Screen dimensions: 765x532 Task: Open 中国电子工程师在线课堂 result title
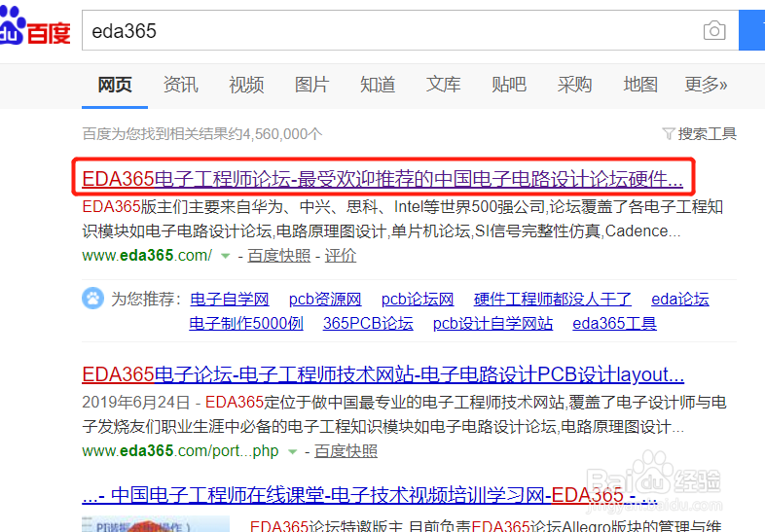(x=370, y=495)
